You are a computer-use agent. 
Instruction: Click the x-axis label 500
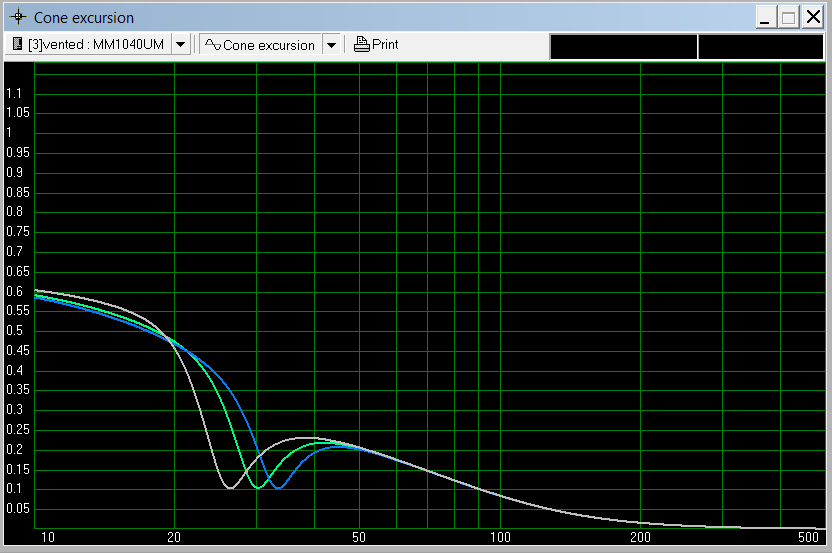click(808, 537)
